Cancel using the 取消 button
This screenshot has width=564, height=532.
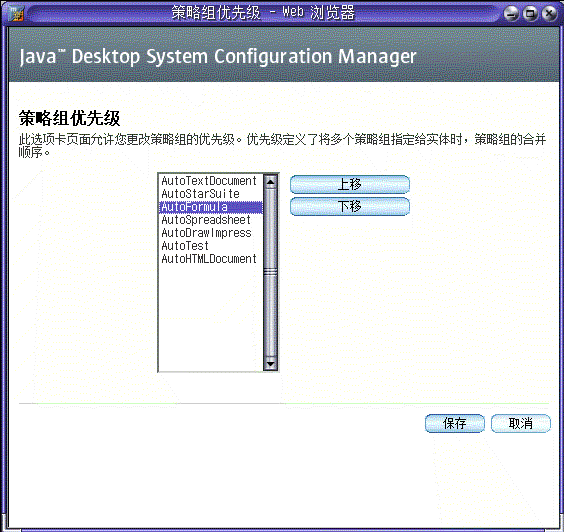point(520,423)
